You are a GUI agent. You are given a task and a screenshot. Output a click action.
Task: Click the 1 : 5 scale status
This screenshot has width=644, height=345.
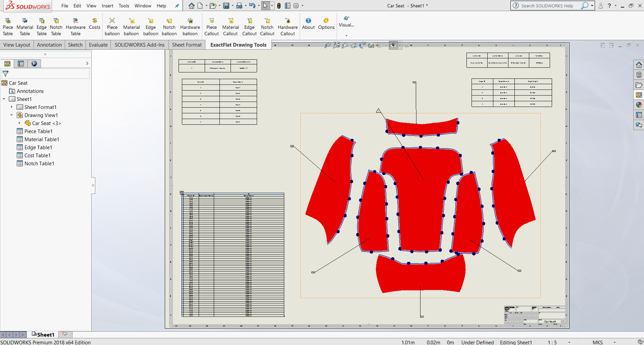coord(552,342)
